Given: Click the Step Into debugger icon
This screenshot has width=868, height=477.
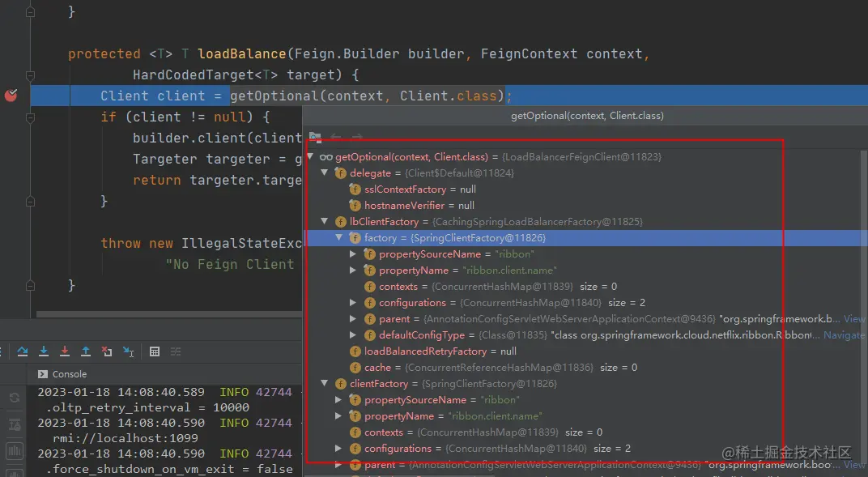Looking at the screenshot, I should [44, 351].
